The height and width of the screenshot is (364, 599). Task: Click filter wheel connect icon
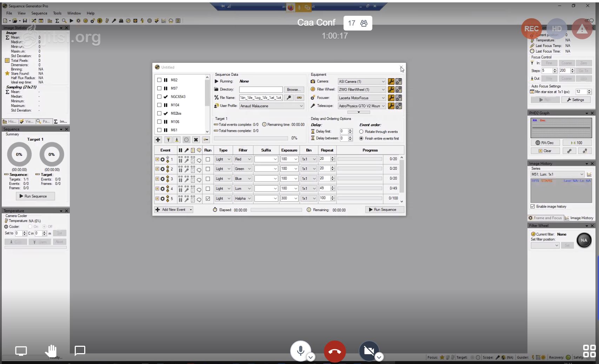(399, 89)
